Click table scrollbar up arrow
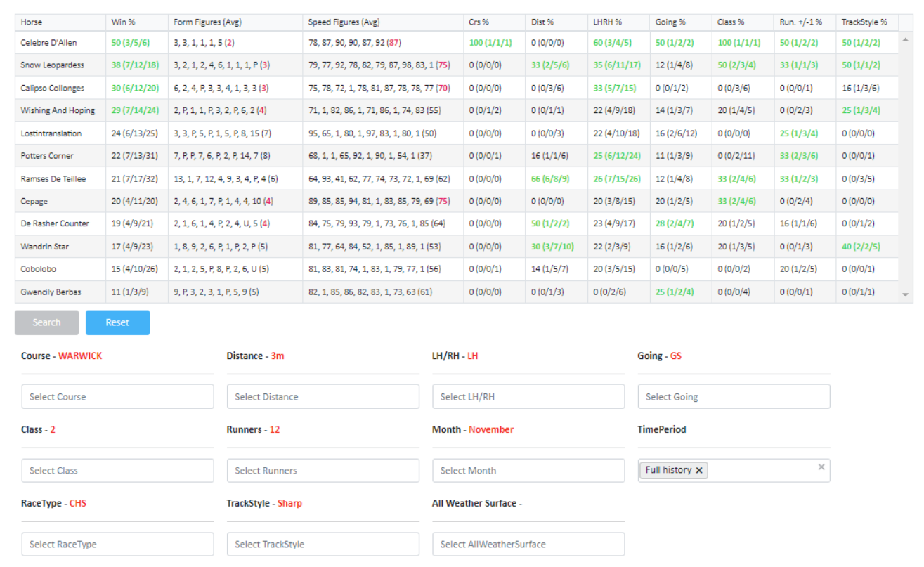Image resolution: width=924 pixels, height=567 pixels. coord(906,40)
